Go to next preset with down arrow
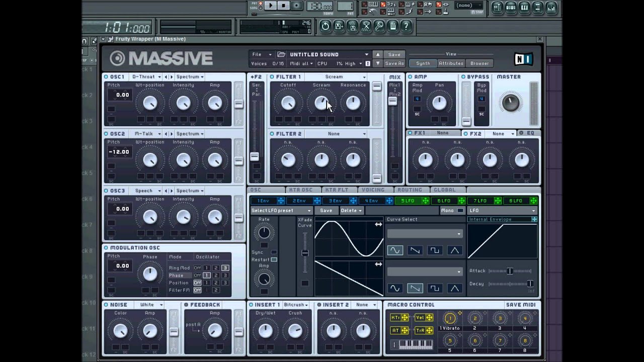Image resolution: width=644 pixels, height=362 pixels. click(x=378, y=63)
